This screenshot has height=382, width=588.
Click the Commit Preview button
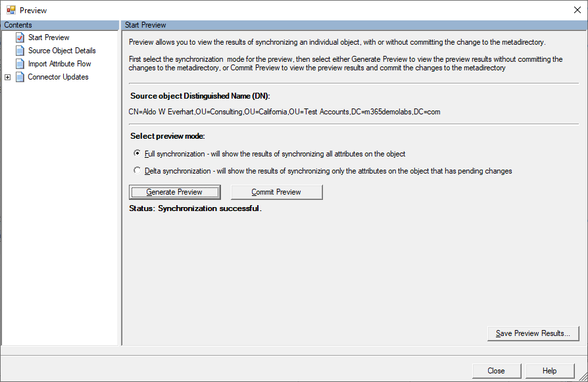click(x=276, y=192)
